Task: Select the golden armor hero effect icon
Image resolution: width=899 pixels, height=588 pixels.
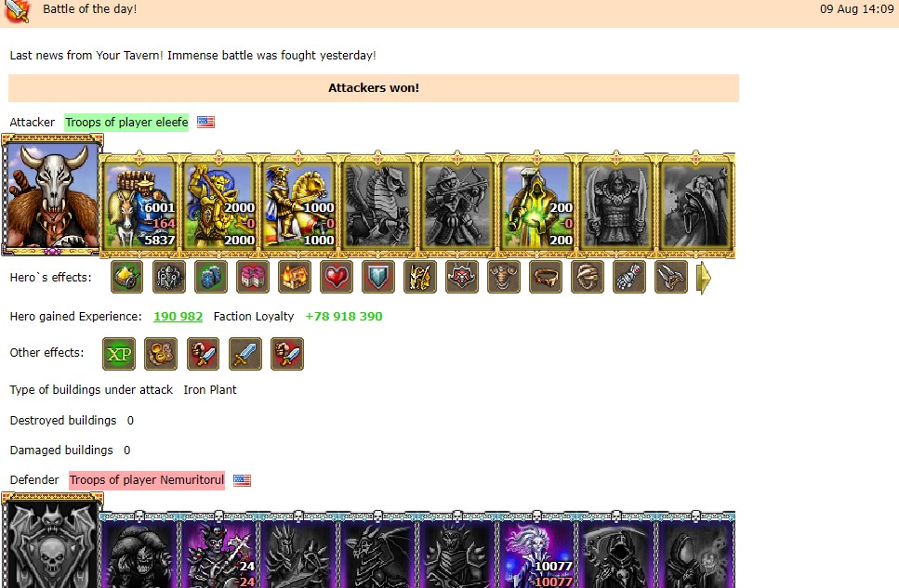Action: pos(420,278)
